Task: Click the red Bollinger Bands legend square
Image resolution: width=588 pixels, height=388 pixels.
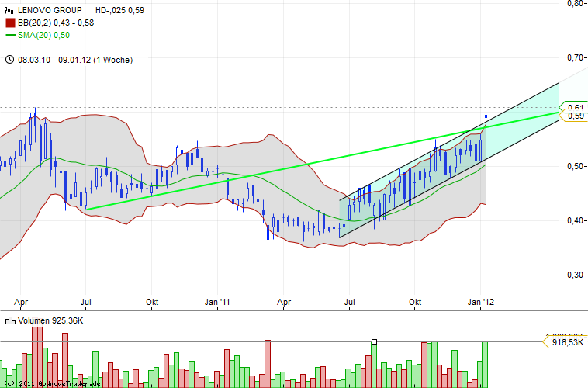Action: point(10,23)
